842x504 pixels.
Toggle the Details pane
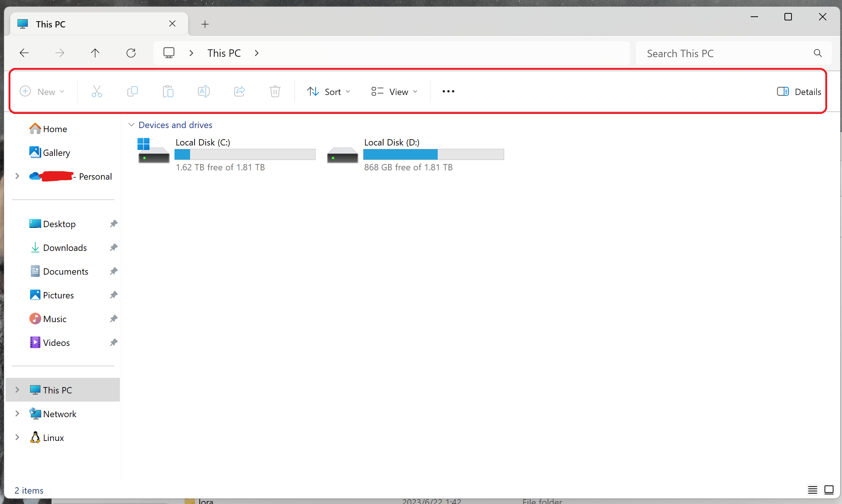point(799,92)
